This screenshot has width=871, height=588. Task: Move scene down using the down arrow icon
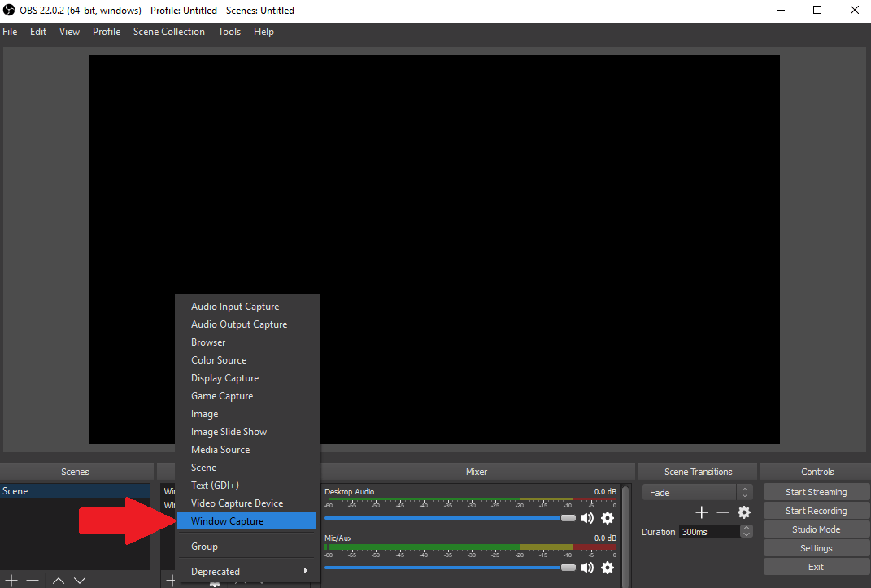click(79, 580)
